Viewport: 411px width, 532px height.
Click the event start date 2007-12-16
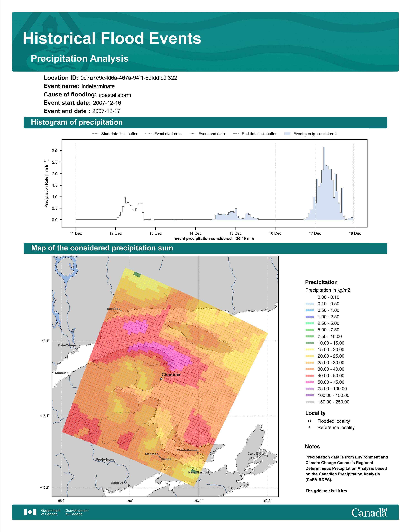pos(107,103)
